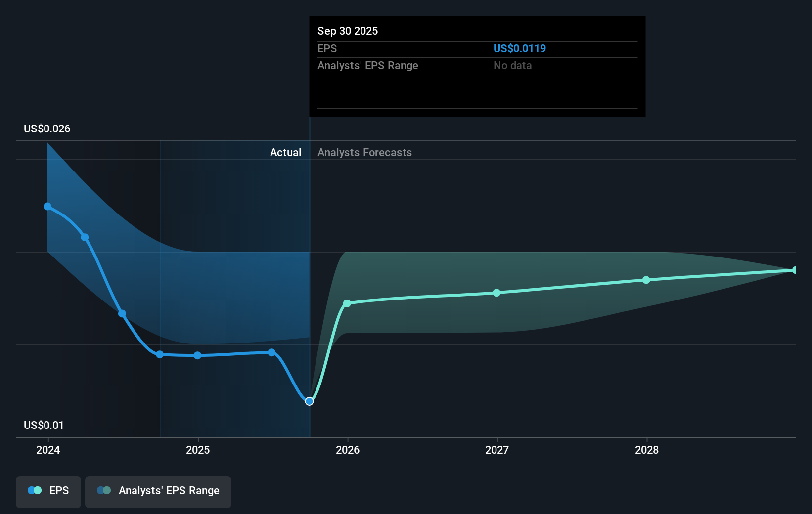
Task: Click the US$0.0119 EPS value in tooltip
Action: 520,49
